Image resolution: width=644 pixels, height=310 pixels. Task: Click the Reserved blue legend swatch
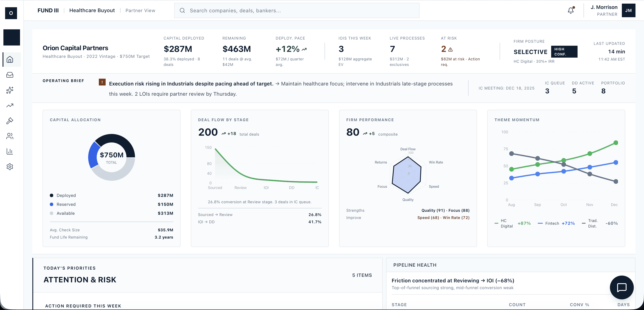coord(52,204)
